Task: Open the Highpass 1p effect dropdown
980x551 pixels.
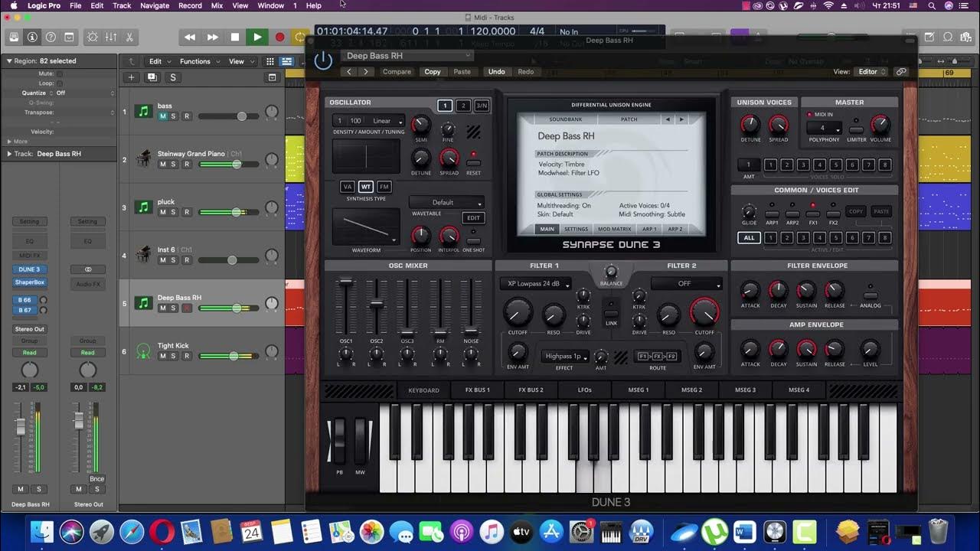Action: tap(565, 357)
